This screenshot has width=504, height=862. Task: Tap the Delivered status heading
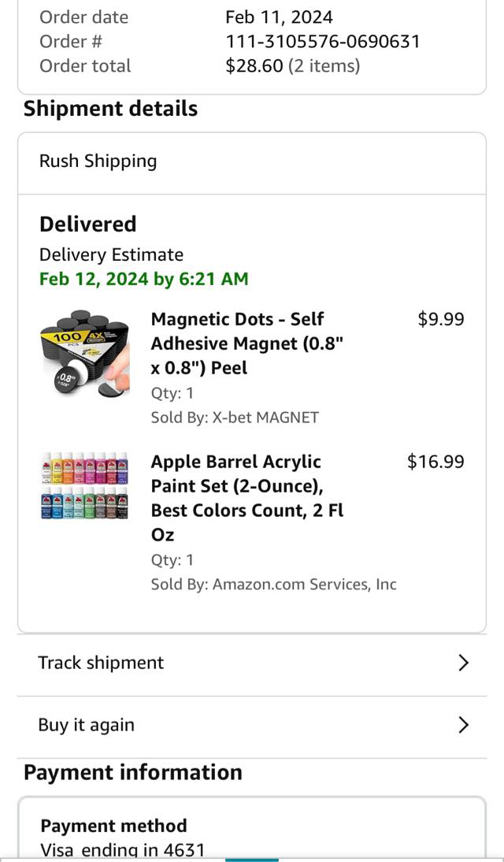[88, 224]
